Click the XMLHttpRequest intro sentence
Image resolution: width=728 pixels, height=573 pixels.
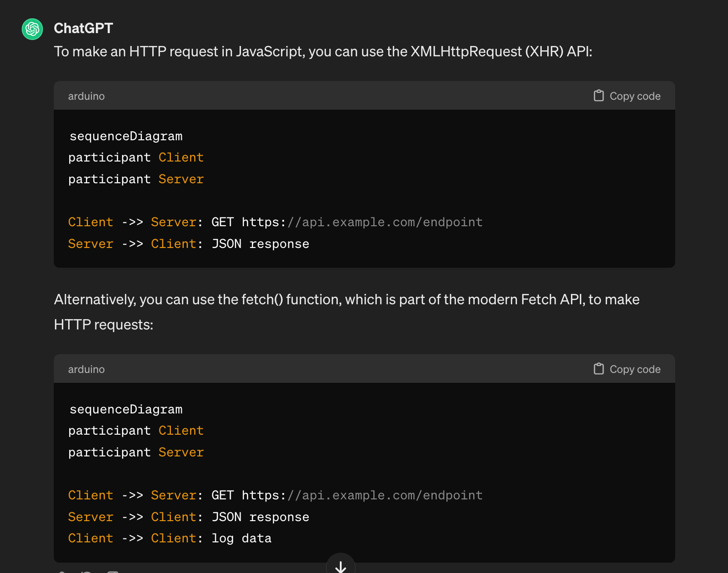click(323, 51)
